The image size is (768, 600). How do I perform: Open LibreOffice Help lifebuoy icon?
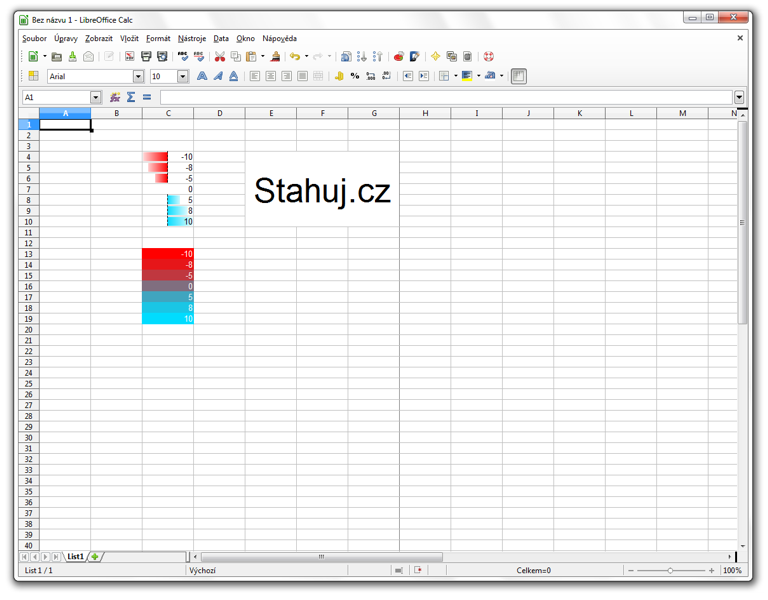(488, 56)
